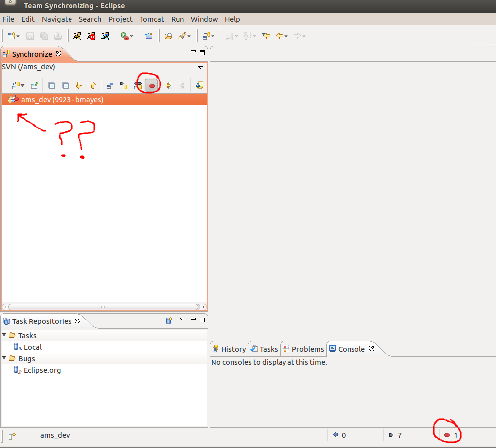Enable Outgoing Mode filter
This screenshot has height=448, width=496.
pos(124,85)
